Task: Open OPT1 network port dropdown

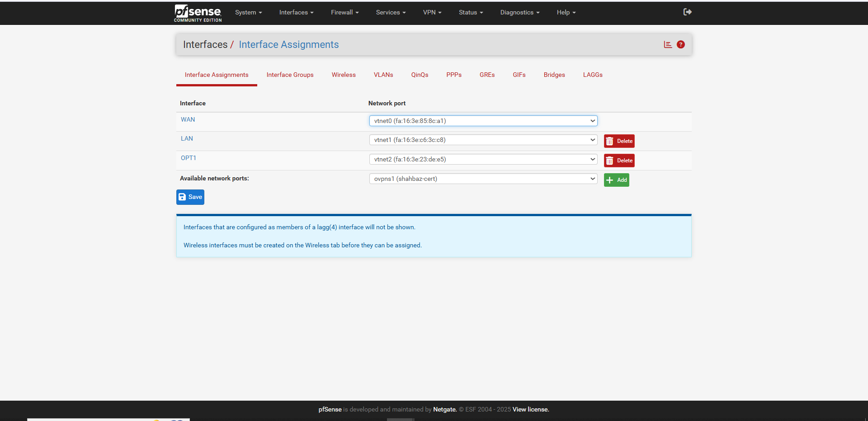Action: pos(483,160)
